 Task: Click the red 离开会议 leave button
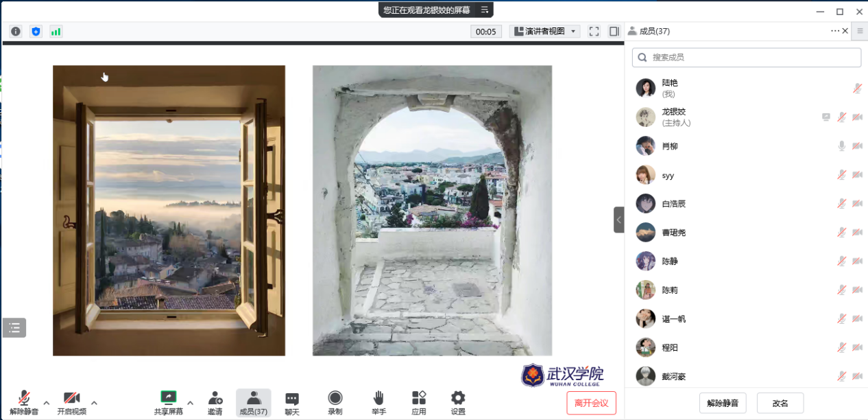coord(591,403)
